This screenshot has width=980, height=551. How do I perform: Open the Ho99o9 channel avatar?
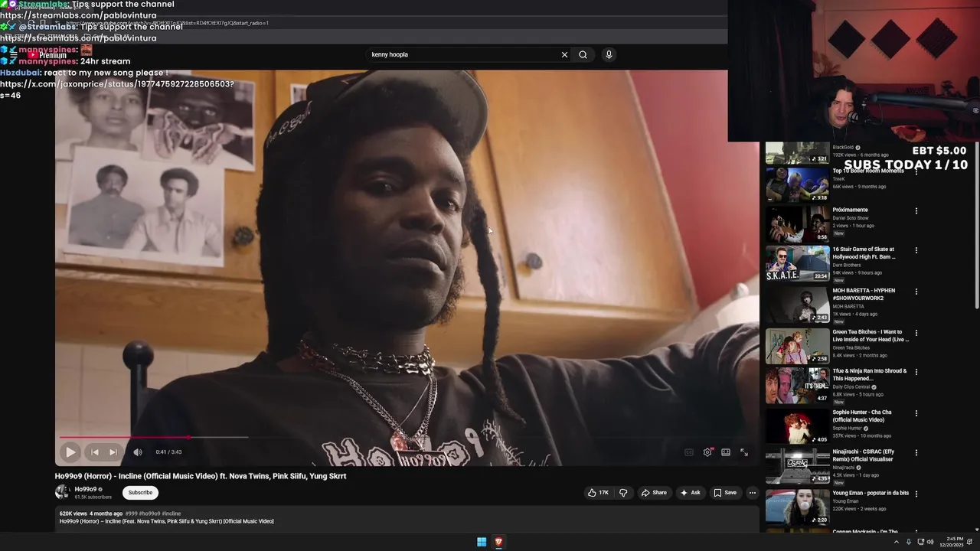[62, 492]
